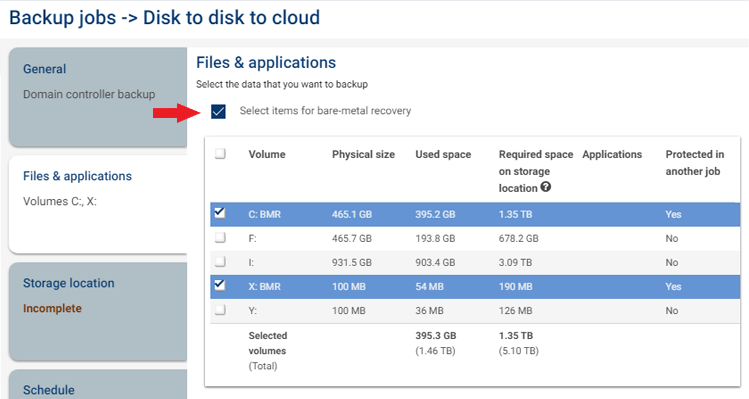The height and width of the screenshot is (399, 749).
Task: Toggle bare-metal recovery items checkbox
Action: tap(218, 111)
